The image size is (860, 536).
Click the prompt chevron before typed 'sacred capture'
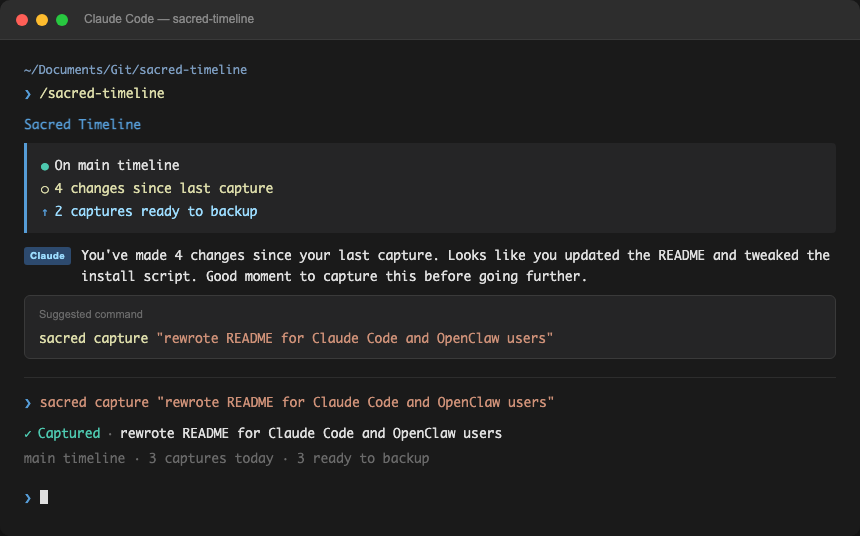[28, 403]
